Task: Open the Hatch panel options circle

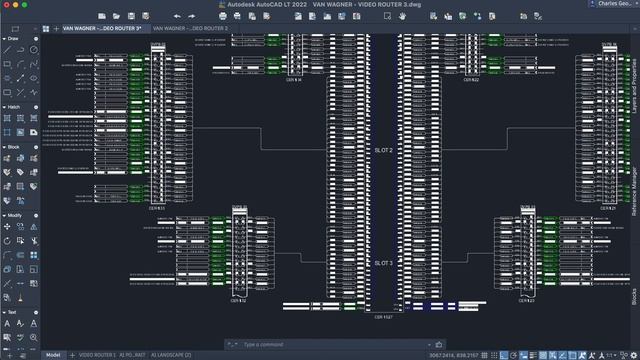Action: [x=36, y=107]
